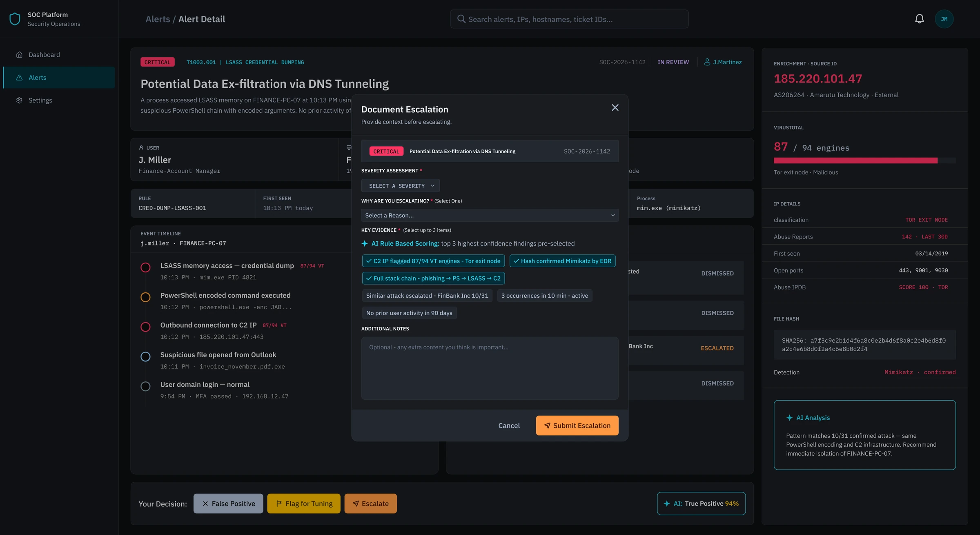The width and height of the screenshot is (980, 535).
Task: Click the LSASS memory access timeline marker
Action: pyautogui.click(x=145, y=267)
